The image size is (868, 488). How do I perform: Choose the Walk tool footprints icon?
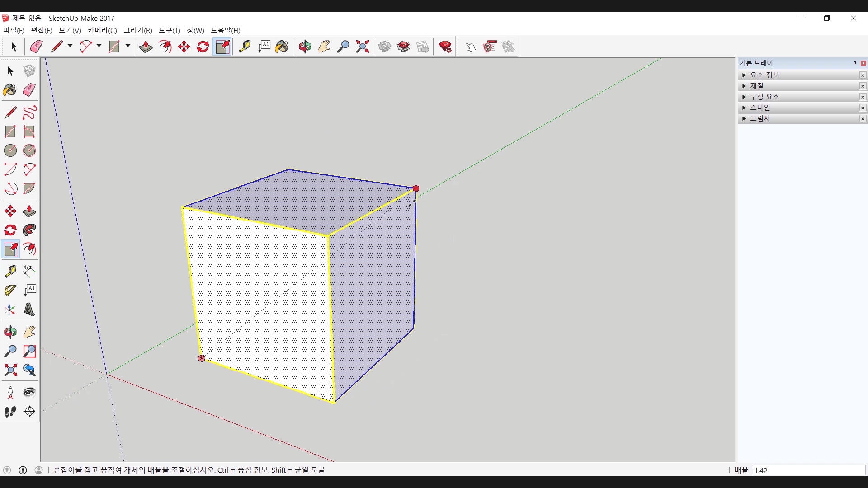10,412
